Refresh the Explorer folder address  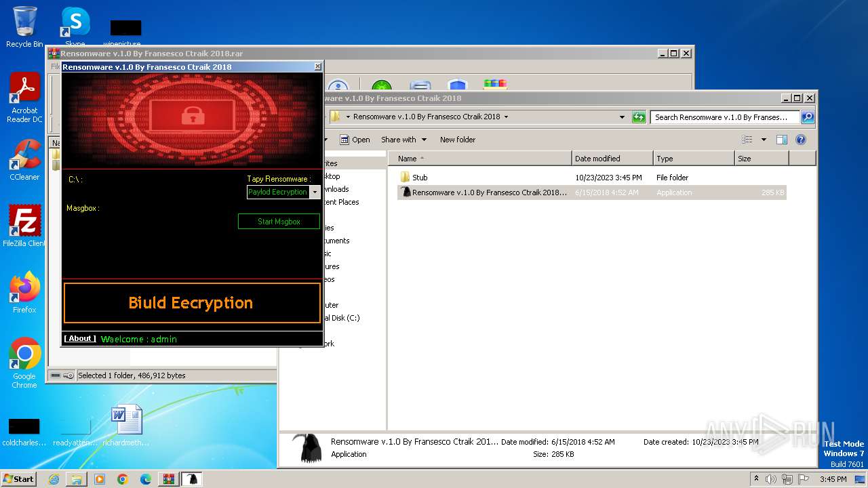coord(639,117)
